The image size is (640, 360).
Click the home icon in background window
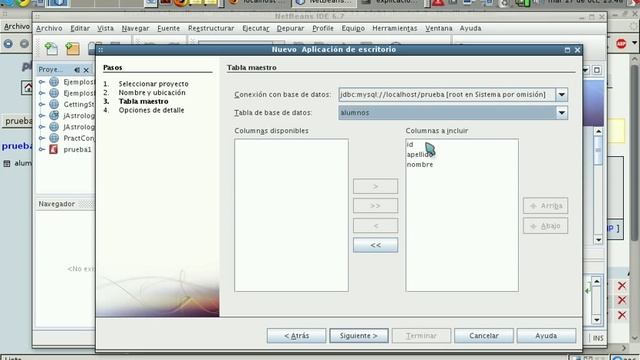(x=27, y=88)
